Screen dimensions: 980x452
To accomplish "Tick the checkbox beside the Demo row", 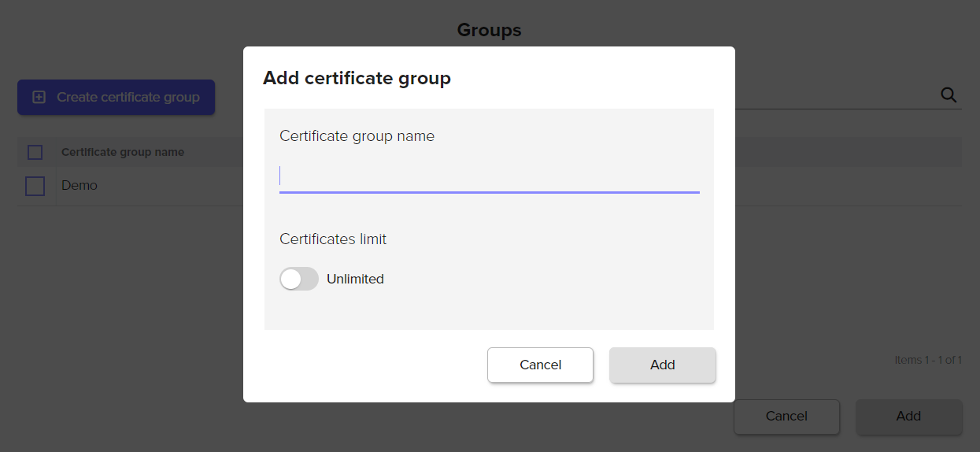I will 35,186.
